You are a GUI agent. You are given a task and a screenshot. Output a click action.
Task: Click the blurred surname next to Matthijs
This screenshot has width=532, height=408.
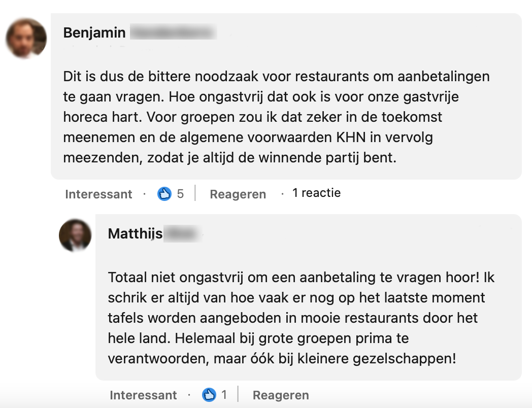coord(182,233)
